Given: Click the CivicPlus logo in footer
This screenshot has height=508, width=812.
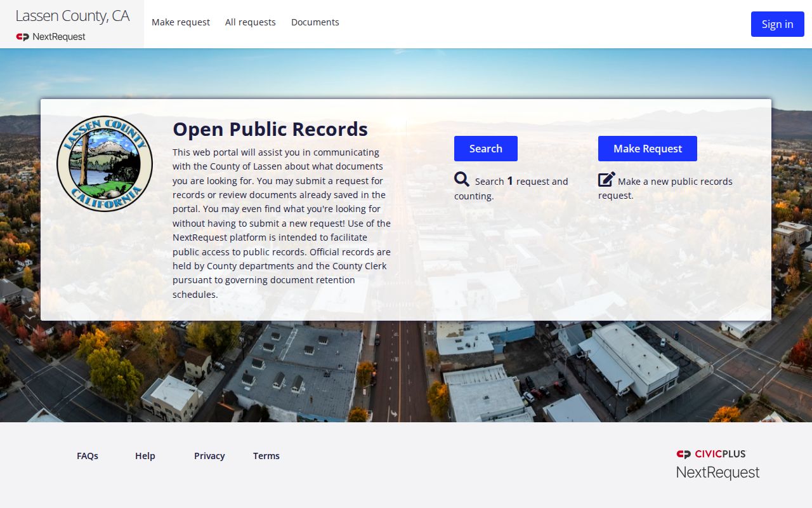Looking at the screenshot, I should coord(711,454).
